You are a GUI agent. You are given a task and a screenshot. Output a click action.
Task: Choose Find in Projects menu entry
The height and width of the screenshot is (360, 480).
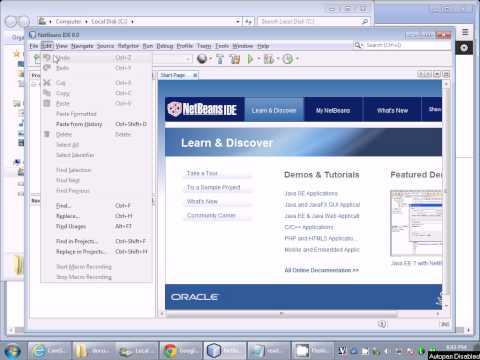(x=96, y=241)
